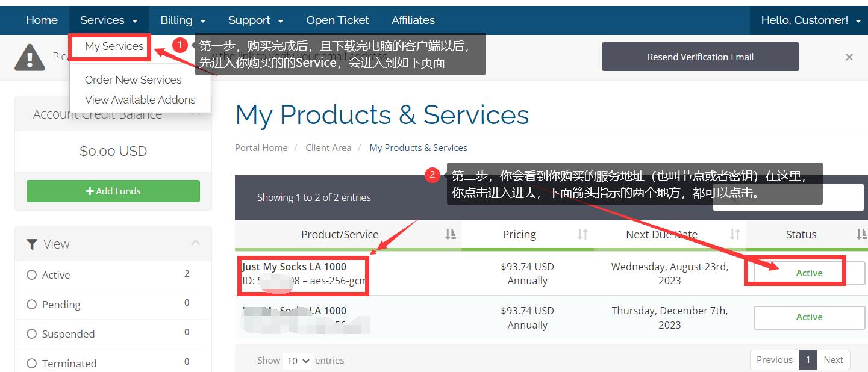Open the Billing dropdown menu

pos(183,20)
